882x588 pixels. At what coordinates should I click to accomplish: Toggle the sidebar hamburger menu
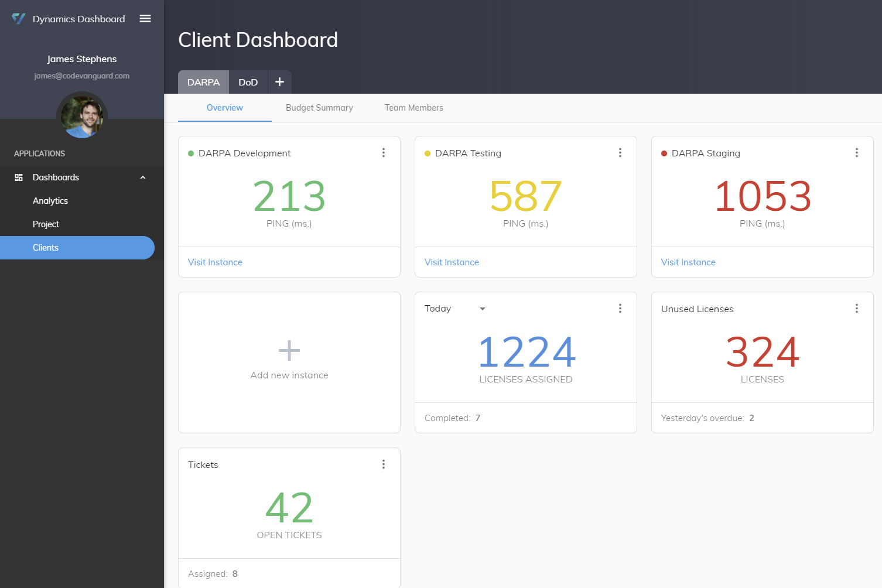(145, 19)
